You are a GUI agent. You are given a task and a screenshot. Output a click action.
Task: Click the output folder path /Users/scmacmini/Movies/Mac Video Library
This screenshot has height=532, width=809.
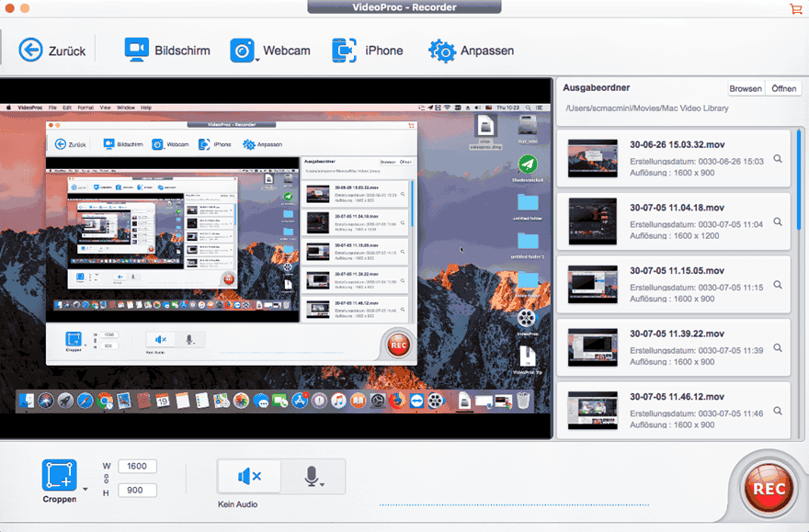tap(647, 108)
